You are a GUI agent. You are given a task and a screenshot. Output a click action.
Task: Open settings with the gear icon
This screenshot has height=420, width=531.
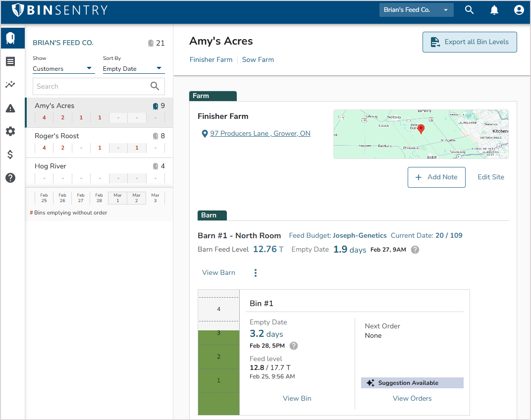click(x=10, y=131)
